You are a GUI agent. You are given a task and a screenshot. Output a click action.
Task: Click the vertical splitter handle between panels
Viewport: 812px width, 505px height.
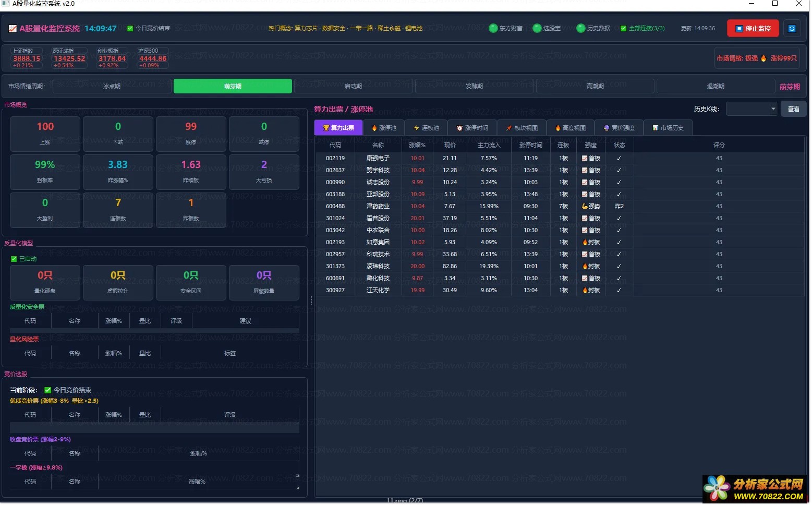tap(311, 300)
